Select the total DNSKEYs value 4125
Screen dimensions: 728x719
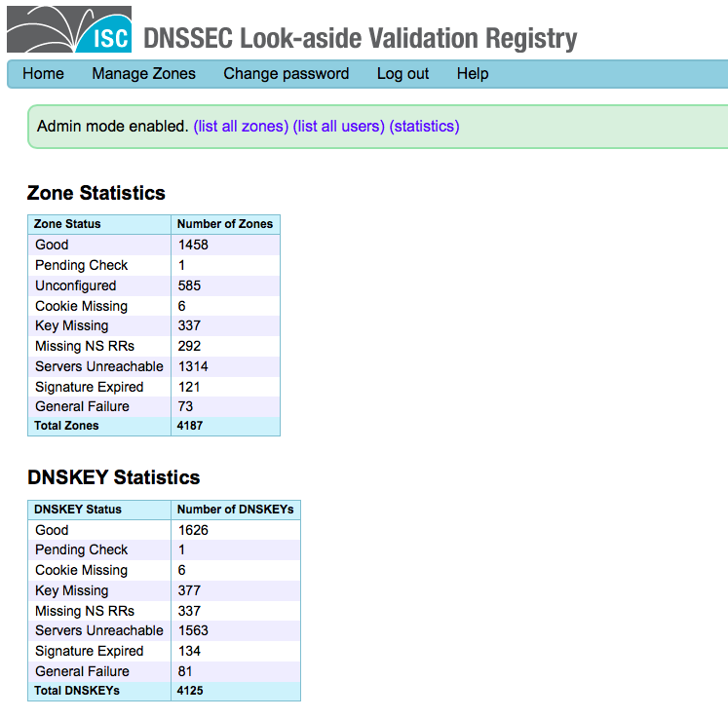(190, 691)
